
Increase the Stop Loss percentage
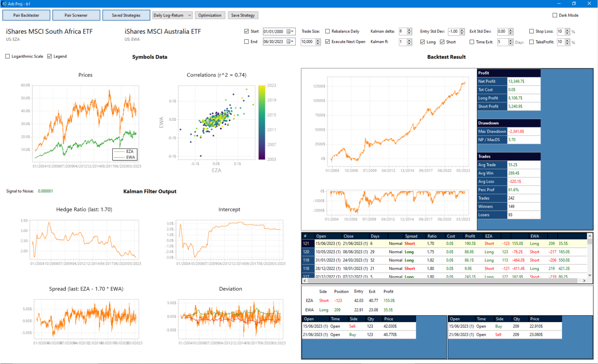click(x=567, y=30)
